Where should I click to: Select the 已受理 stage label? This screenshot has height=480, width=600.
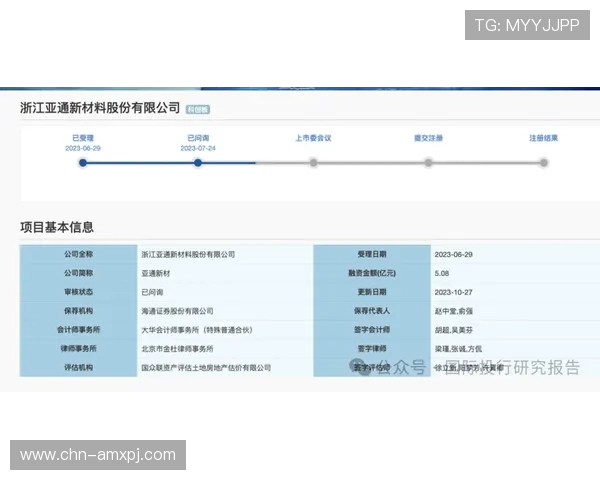coord(83,138)
